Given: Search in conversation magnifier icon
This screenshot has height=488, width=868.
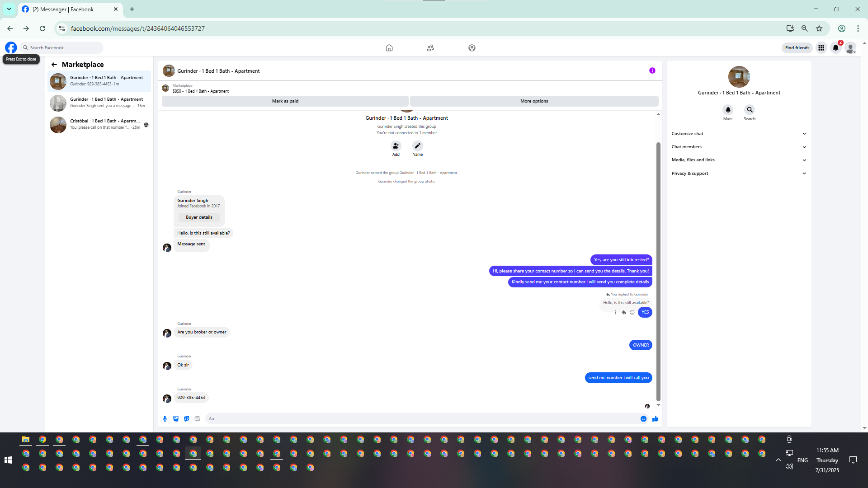Looking at the screenshot, I should pos(750,110).
